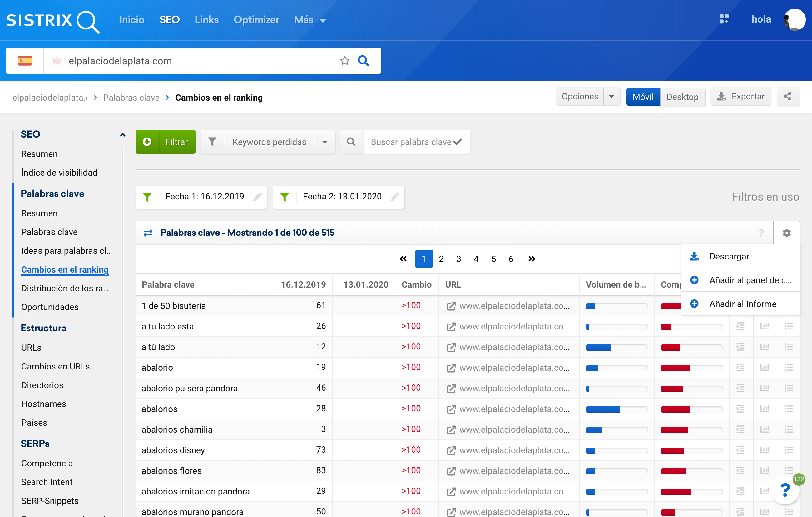Choose Descargar from the gear menu
Viewport: 812px width, 517px height.
point(729,257)
